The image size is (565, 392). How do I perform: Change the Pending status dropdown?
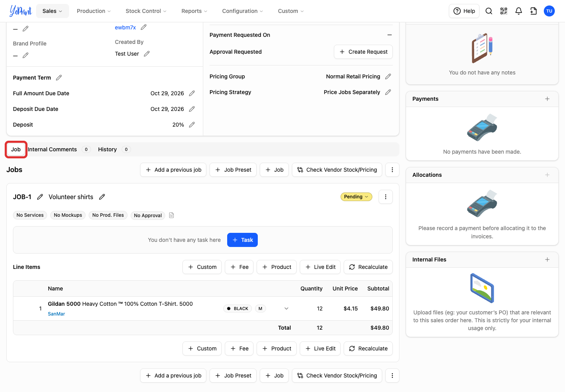click(x=356, y=197)
